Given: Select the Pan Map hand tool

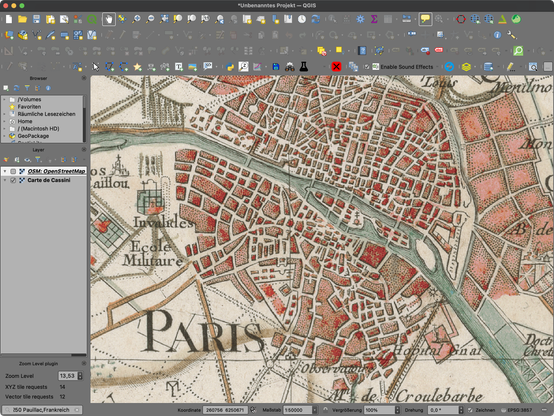Looking at the screenshot, I should [x=108, y=19].
